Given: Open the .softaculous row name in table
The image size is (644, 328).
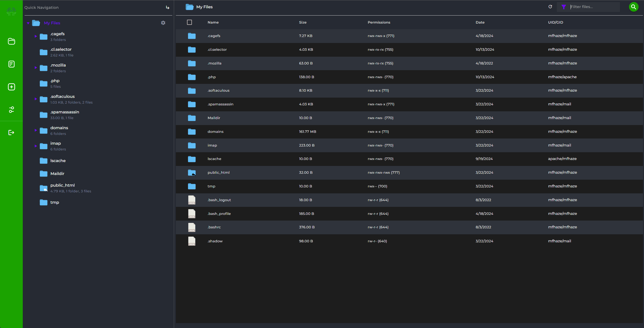Looking at the screenshot, I should [219, 91].
